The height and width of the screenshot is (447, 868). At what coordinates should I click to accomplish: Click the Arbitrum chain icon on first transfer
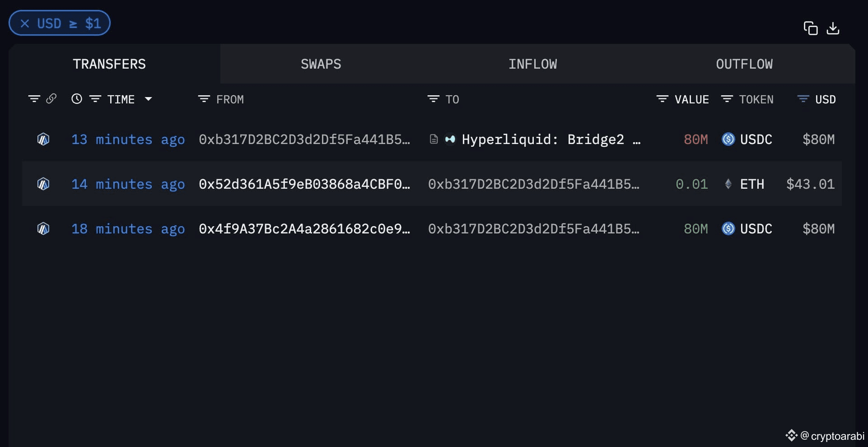(43, 139)
